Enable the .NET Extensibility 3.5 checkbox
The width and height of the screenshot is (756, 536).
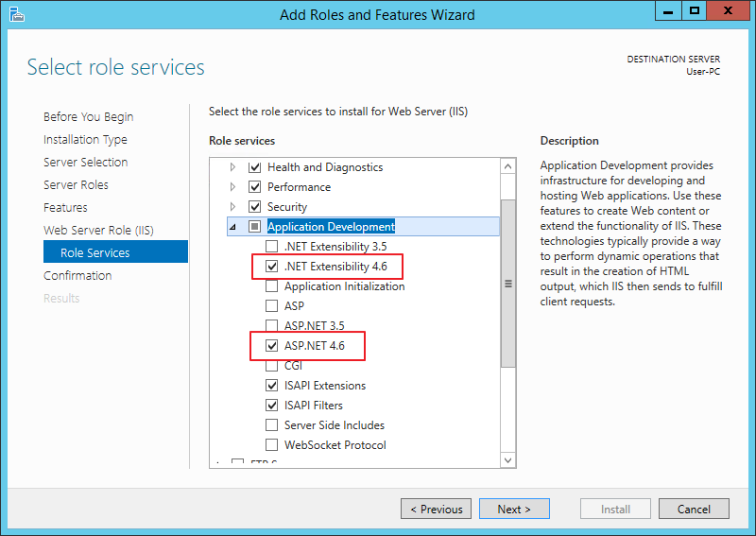(272, 247)
